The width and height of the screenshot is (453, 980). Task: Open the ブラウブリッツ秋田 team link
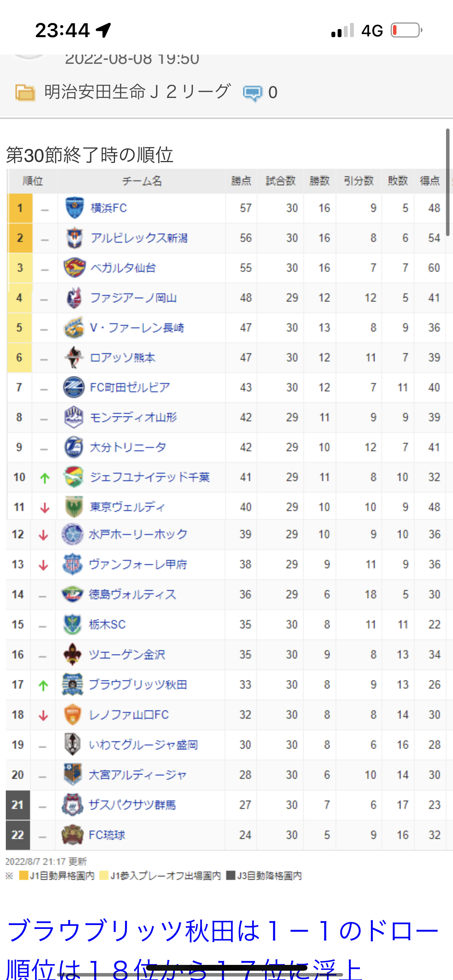(x=138, y=684)
